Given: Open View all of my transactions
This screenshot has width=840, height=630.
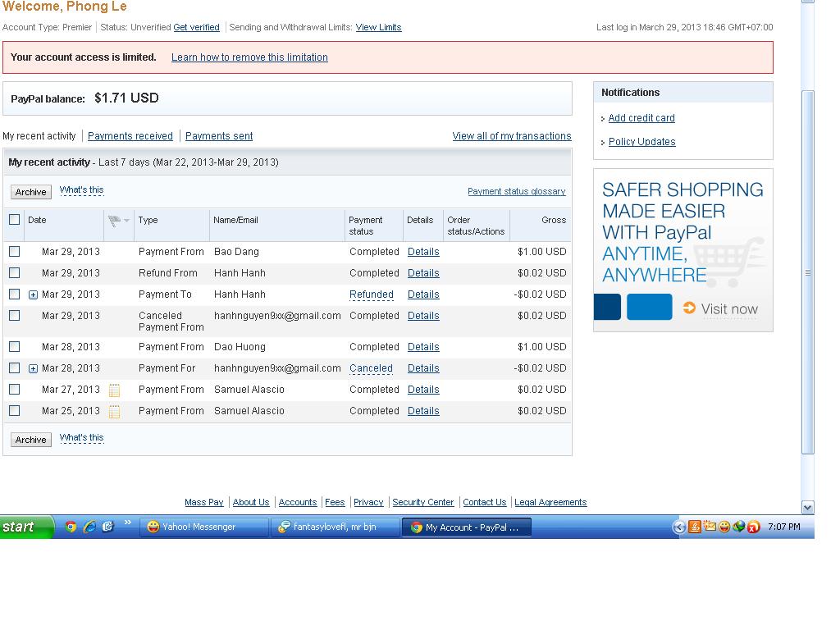Looking at the screenshot, I should click(512, 136).
